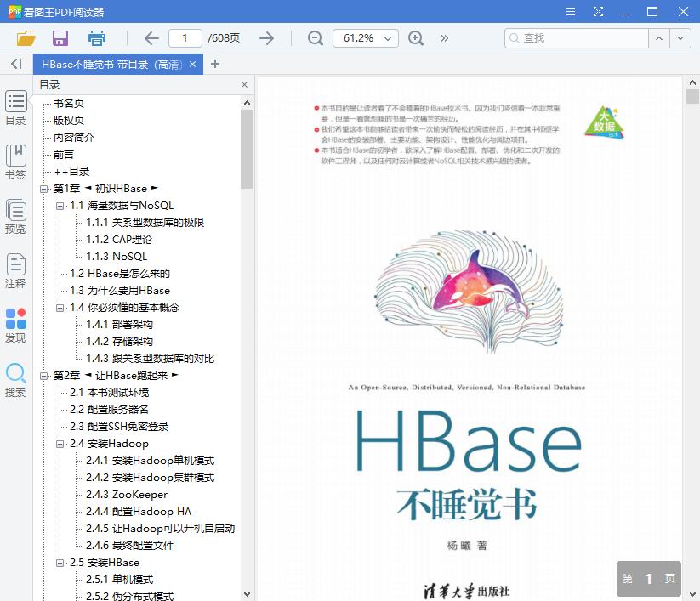Collapse the sidebar with the arrow icon
This screenshot has width=700, height=601.
pyautogui.click(x=16, y=64)
